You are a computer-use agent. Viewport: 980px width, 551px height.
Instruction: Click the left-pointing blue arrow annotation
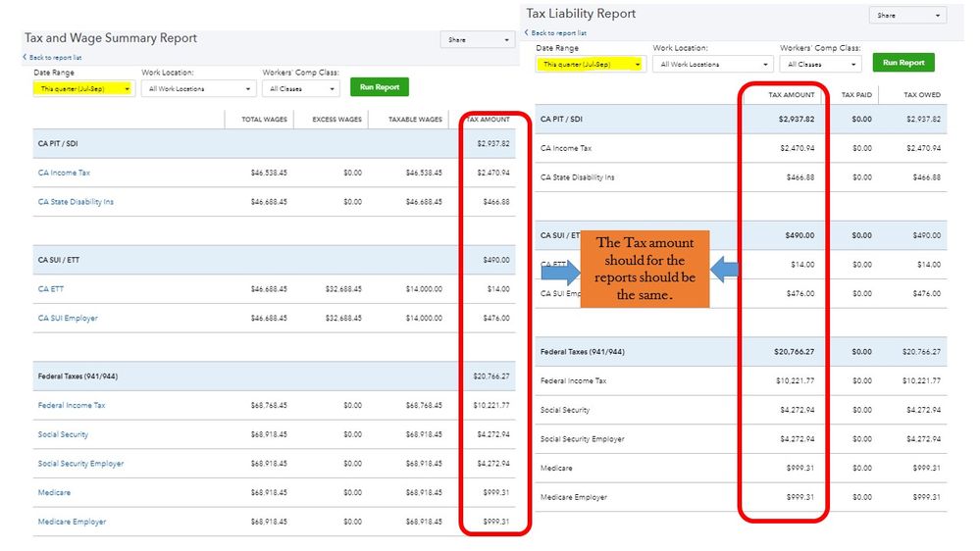point(724,270)
